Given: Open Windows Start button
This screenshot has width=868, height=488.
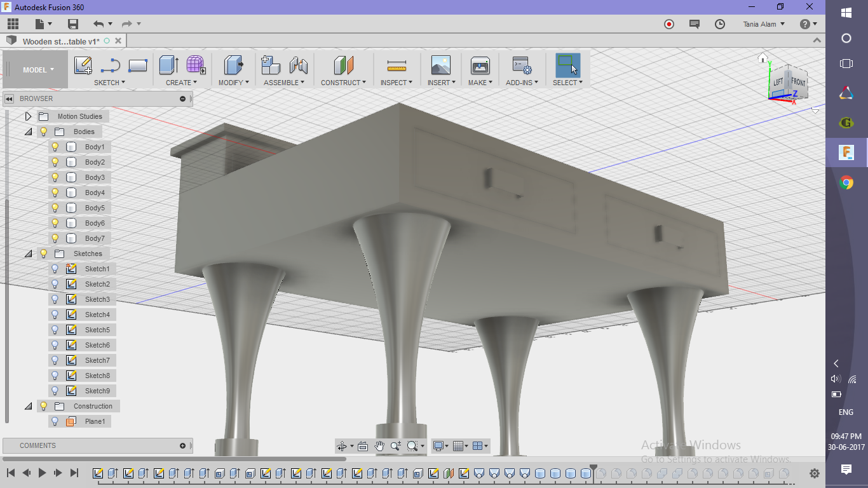Looking at the screenshot, I should click(x=846, y=13).
